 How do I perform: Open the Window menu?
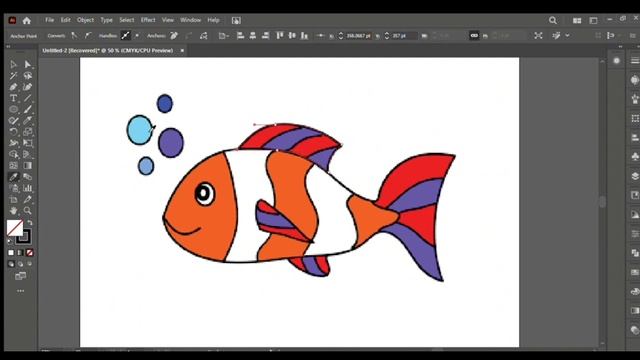click(x=191, y=20)
